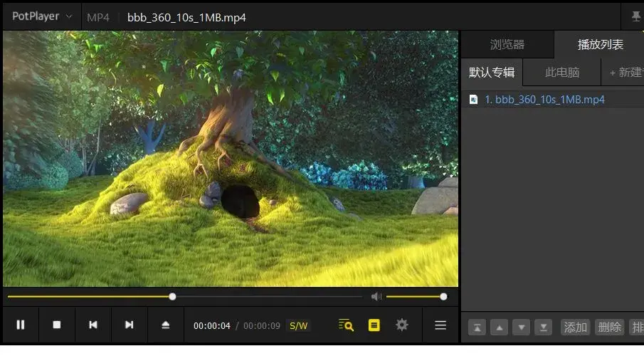Click the total duration 00:00:09
The image size is (644, 356).
tap(262, 325)
